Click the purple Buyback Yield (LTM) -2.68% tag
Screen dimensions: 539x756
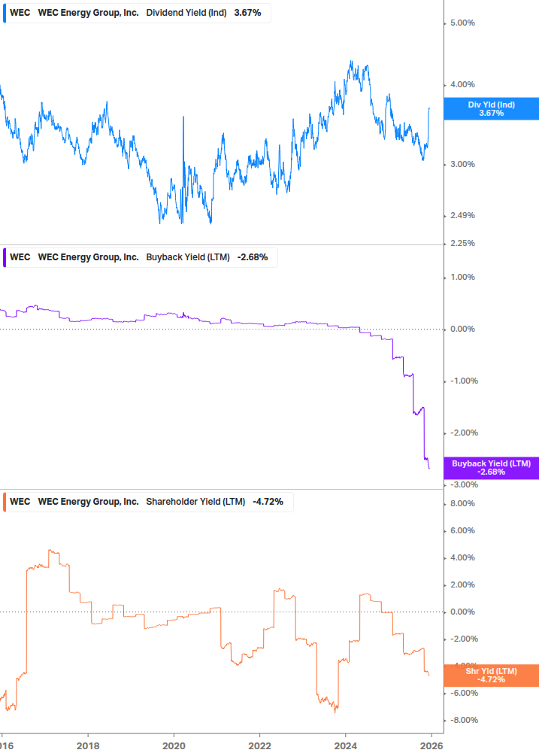tap(491, 468)
